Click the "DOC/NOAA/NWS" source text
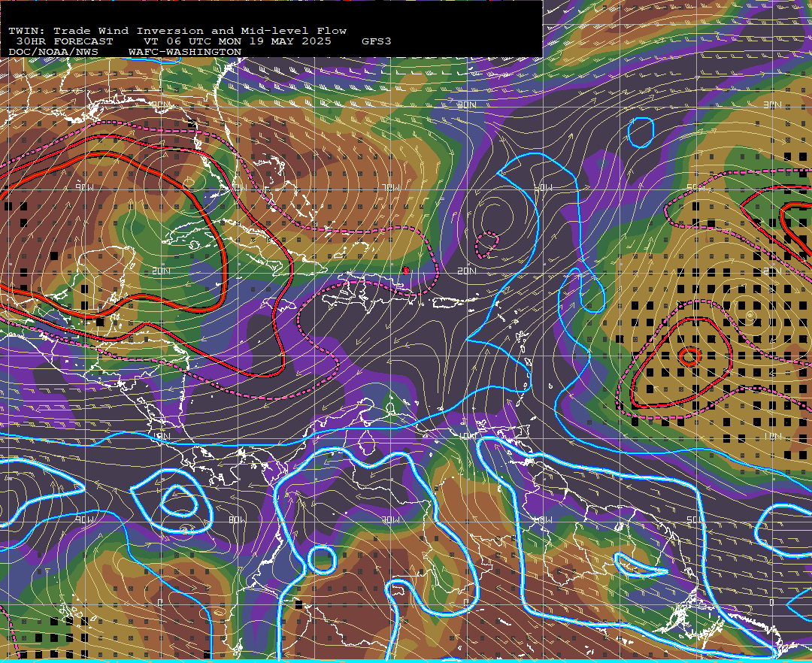The image size is (812, 663). [x=53, y=52]
